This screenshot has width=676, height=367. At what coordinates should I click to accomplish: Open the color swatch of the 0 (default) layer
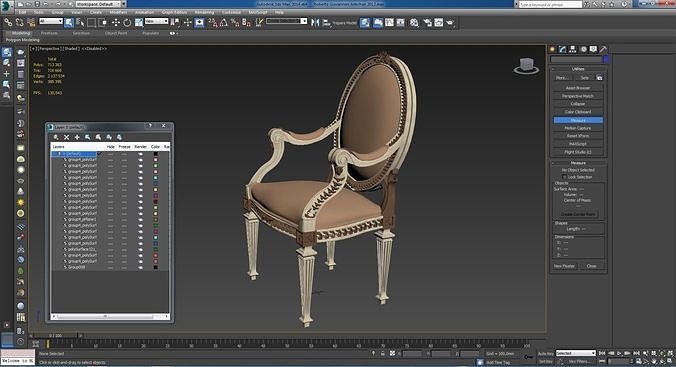(x=156, y=154)
